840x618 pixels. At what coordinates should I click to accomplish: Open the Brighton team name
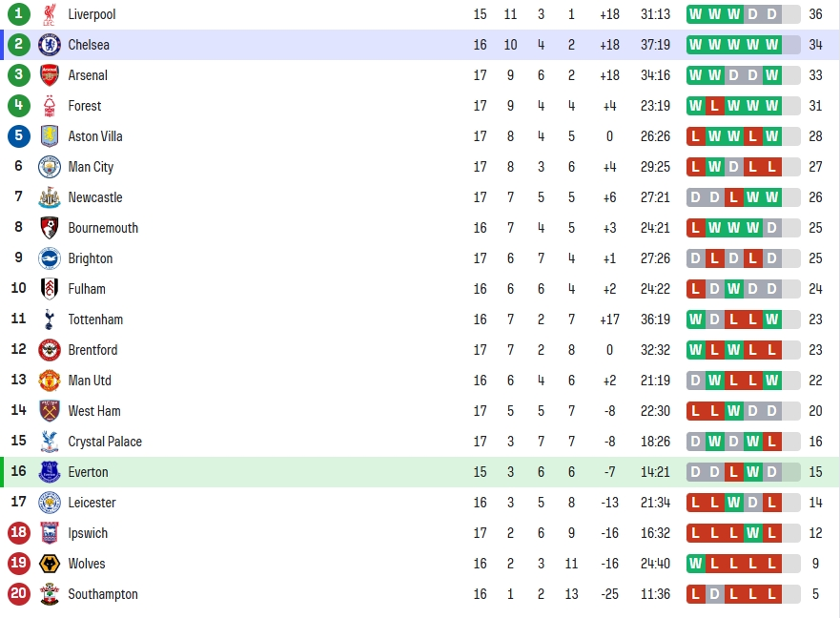tap(90, 258)
